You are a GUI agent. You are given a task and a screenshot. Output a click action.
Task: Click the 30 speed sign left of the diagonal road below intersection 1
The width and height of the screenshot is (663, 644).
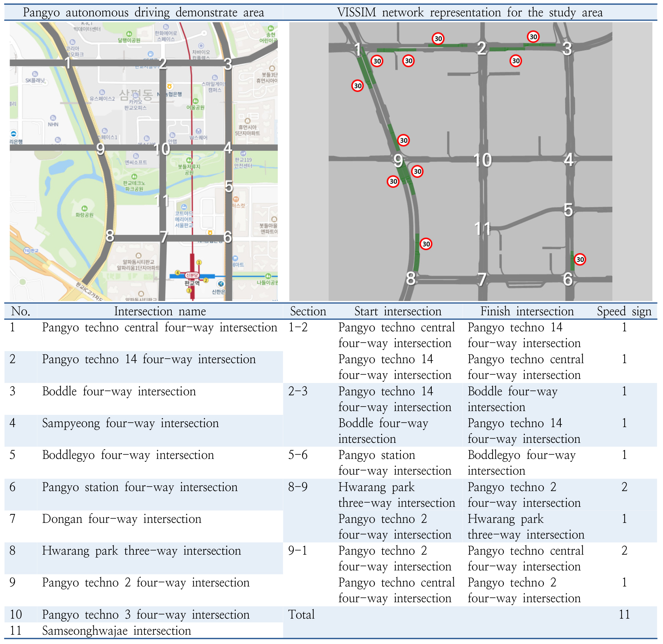pyautogui.click(x=357, y=86)
